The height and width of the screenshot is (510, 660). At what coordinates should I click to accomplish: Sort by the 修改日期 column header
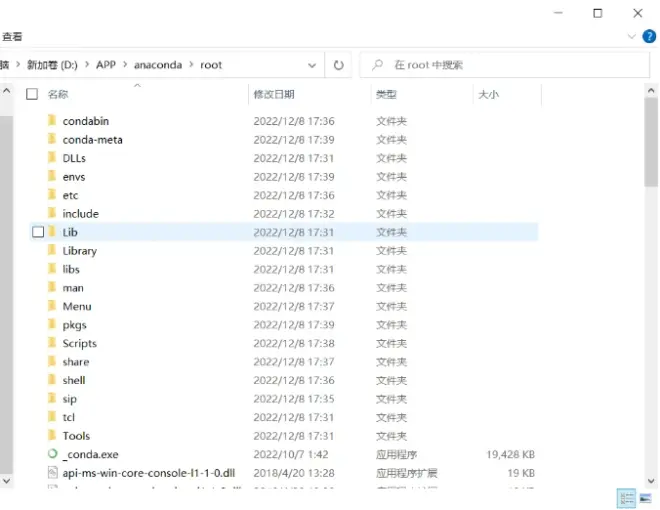(274, 94)
